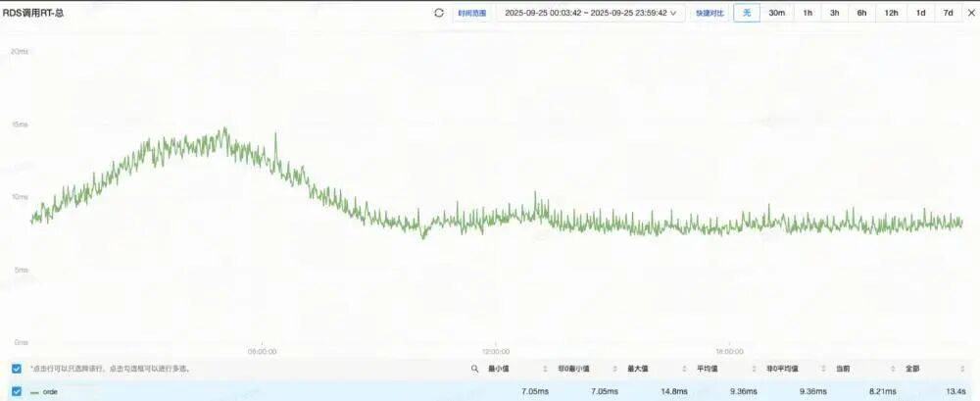Click the green orde legend color swatch
The width and height of the screenshot is (980, 401).
[x=34, y=391]
